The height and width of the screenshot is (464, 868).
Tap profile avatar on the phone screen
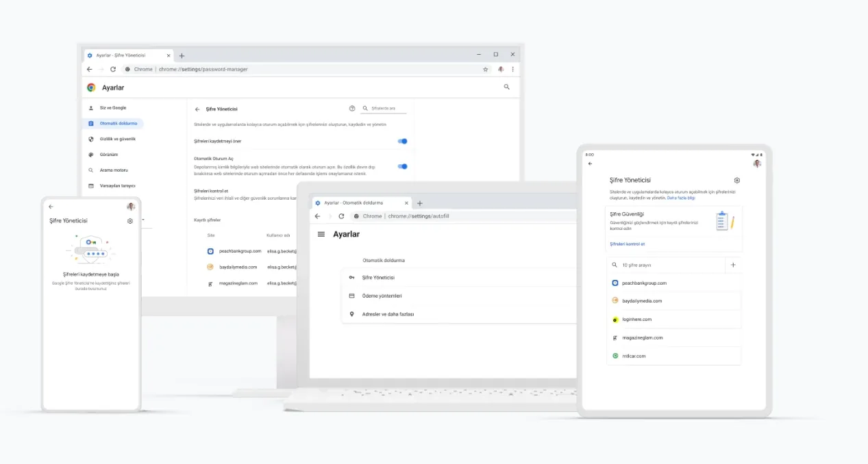tap(131, 207)
